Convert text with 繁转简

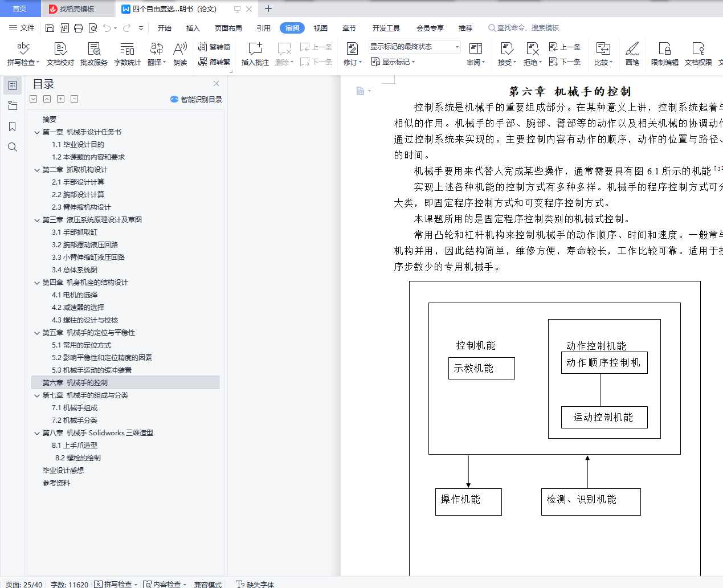click(x=214, y=47)
